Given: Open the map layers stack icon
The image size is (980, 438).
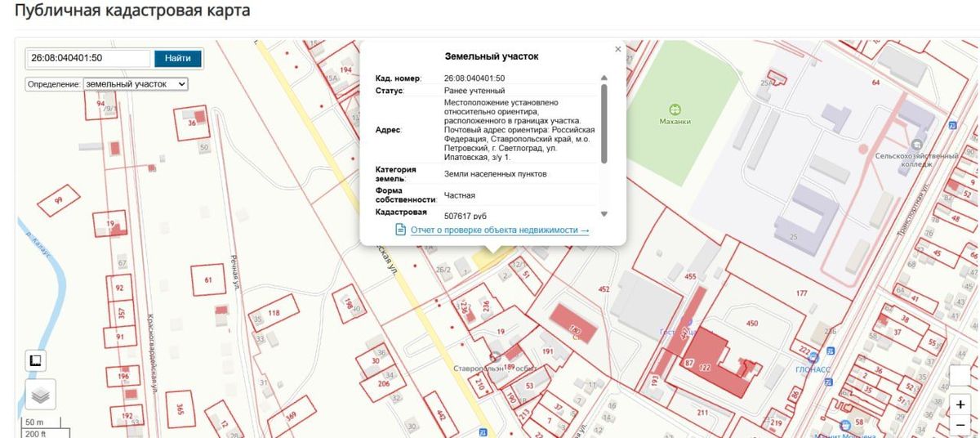Looking at the screenshot, I should click(40, 395).
